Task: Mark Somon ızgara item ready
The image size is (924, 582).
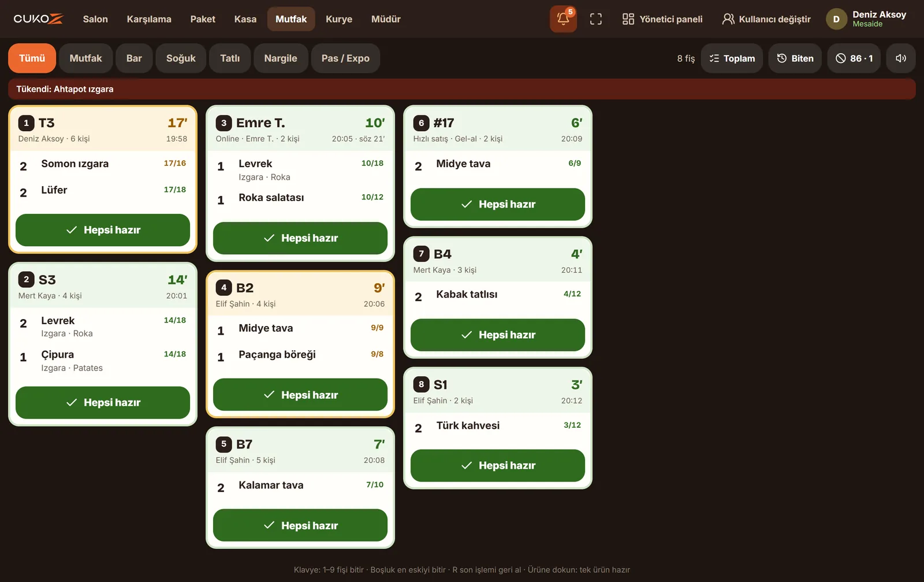Action: (103, 165)
